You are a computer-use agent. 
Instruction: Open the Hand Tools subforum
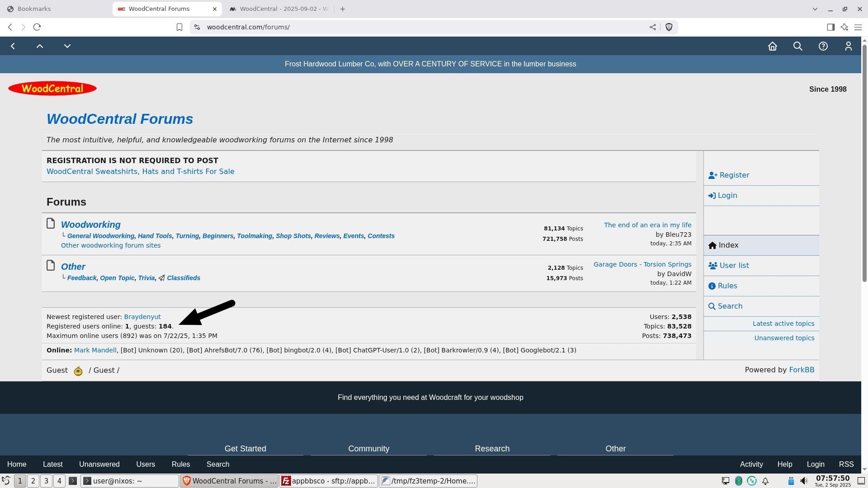click(155, 236)
